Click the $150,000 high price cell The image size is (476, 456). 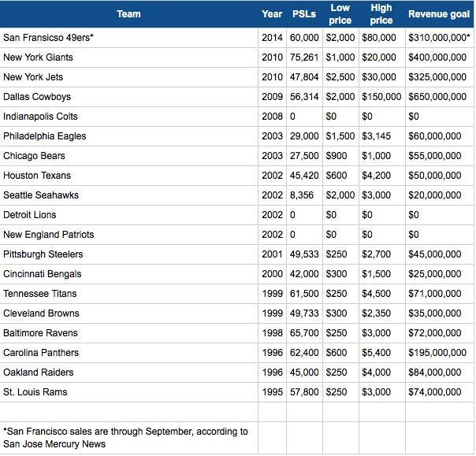[x=381, y=97]
